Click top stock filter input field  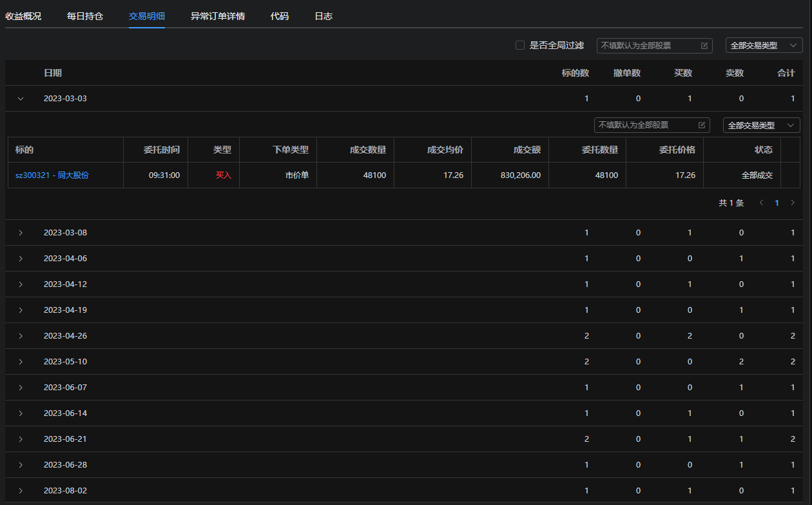click(648, 46)
